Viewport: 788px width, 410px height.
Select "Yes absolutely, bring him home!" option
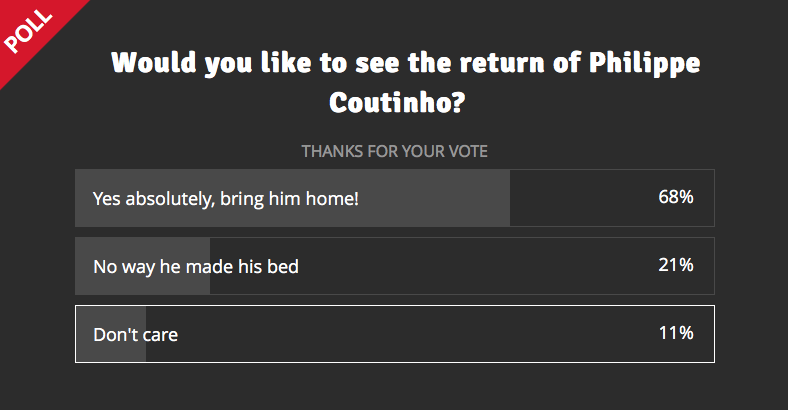tap(395, 198)
